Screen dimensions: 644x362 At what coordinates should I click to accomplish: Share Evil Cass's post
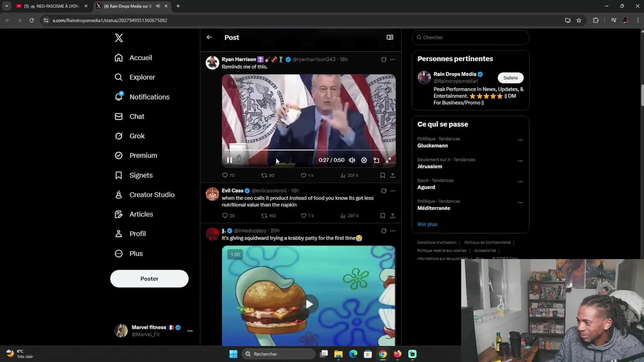[392, 216]
